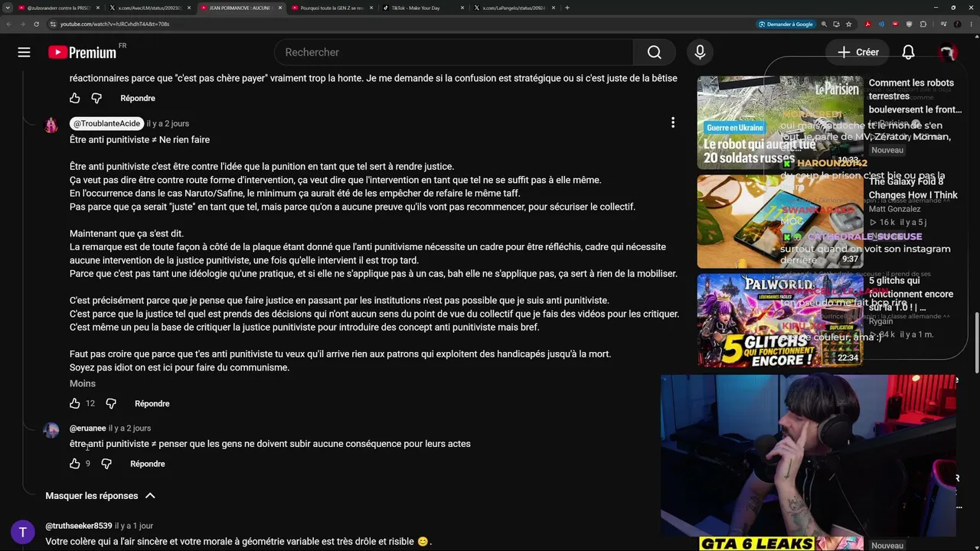Dislike the @eruanee comment
This screenshot has height=551, width=980.
(x=106, y=464)
